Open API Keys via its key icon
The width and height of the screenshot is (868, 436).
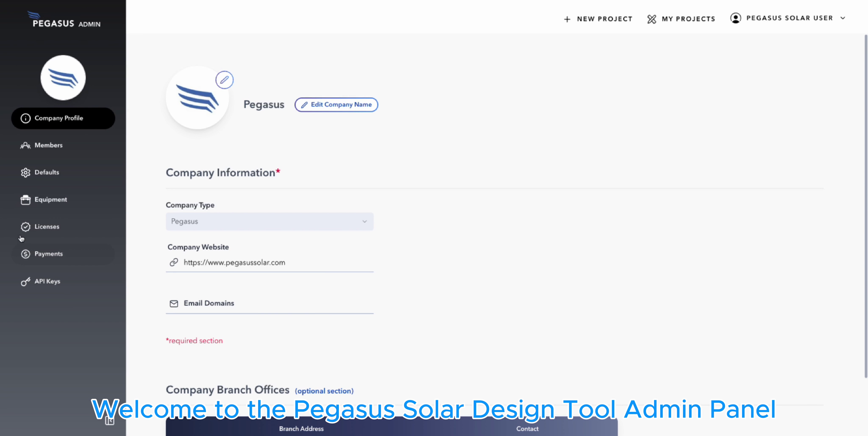[26, 281]
